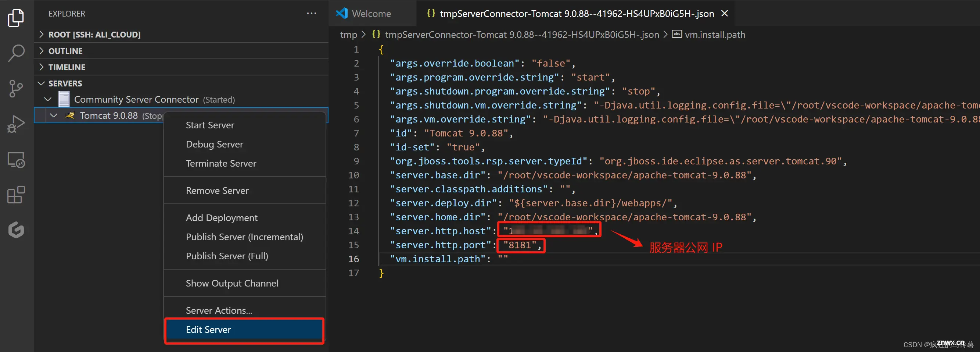Open the Extensions view icon
The image size is (980, 352).
tap(16, 195)
